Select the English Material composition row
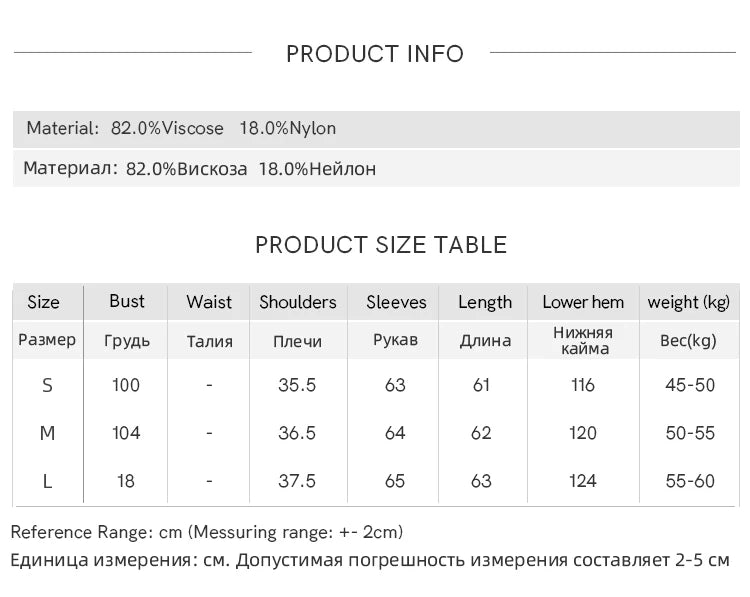 point(376,129)
